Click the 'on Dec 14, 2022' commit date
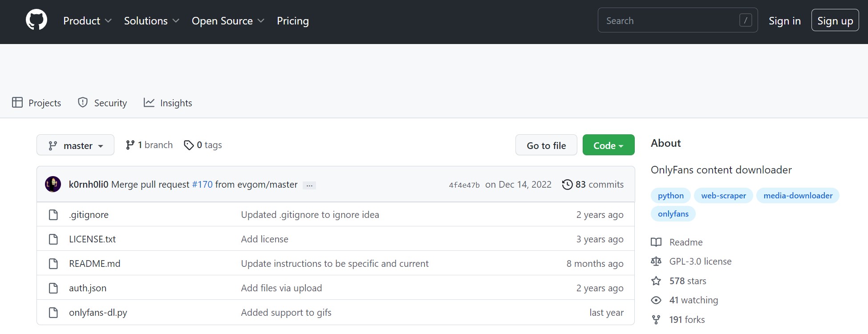 518,185
